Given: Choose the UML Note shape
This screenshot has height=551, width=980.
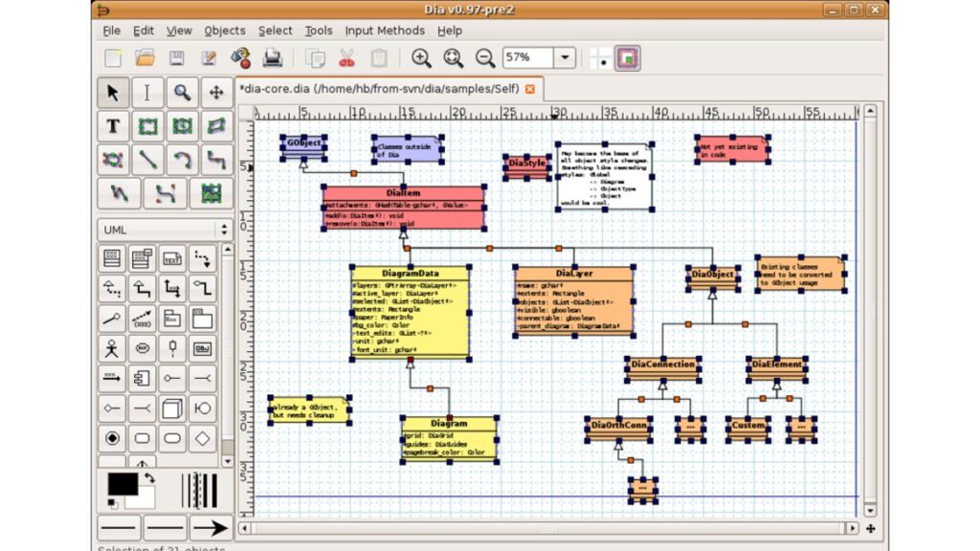Looking at the screenshot, I should tap(172, 258).
